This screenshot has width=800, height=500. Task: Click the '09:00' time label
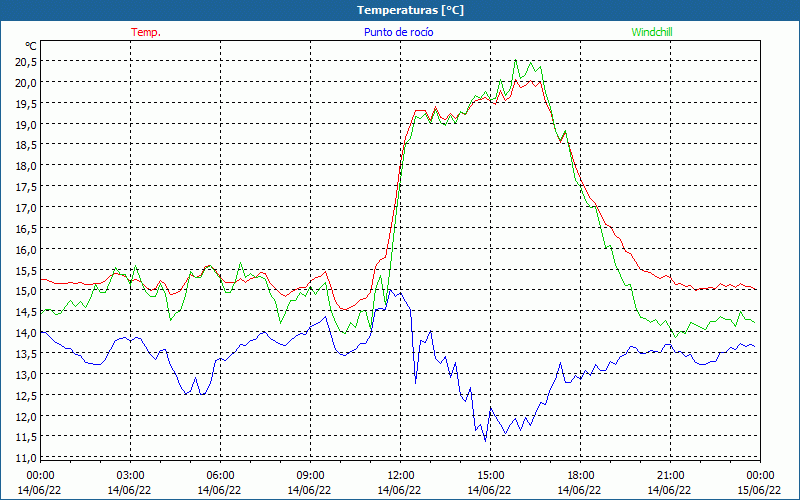point(310,475)
